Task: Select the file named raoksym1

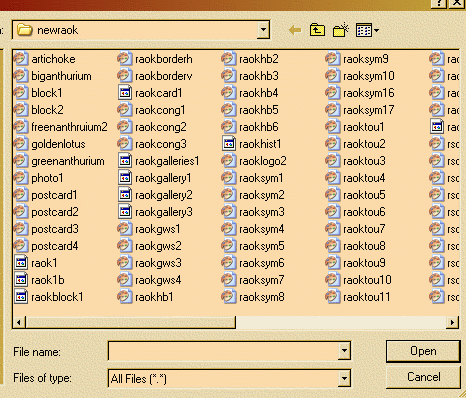Action: pos(261,178)
